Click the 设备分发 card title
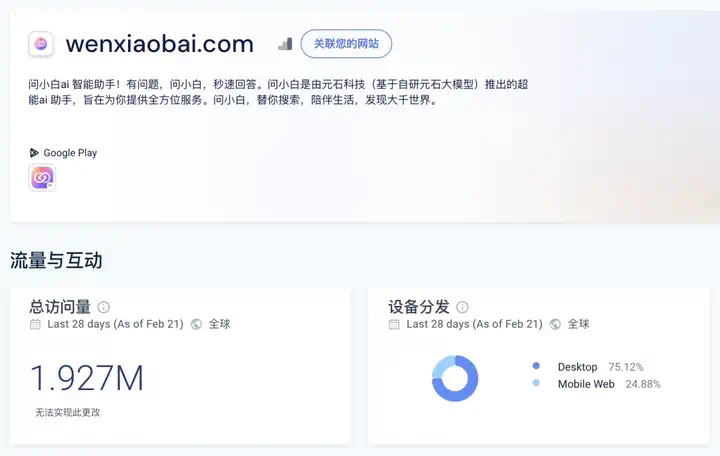 (x=419, y=306)
